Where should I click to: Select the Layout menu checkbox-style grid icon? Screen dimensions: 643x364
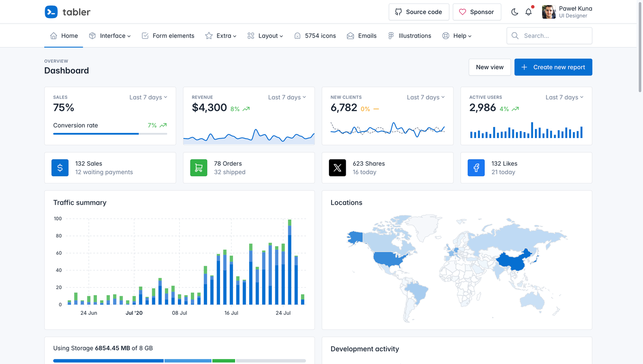(x=250, y=36)
